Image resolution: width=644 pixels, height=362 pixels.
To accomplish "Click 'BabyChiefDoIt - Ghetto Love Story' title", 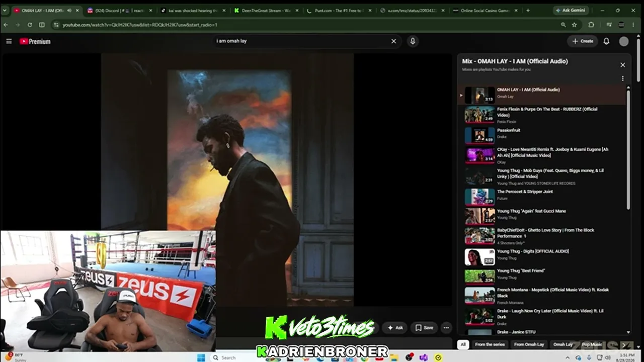I will point(545,233).
